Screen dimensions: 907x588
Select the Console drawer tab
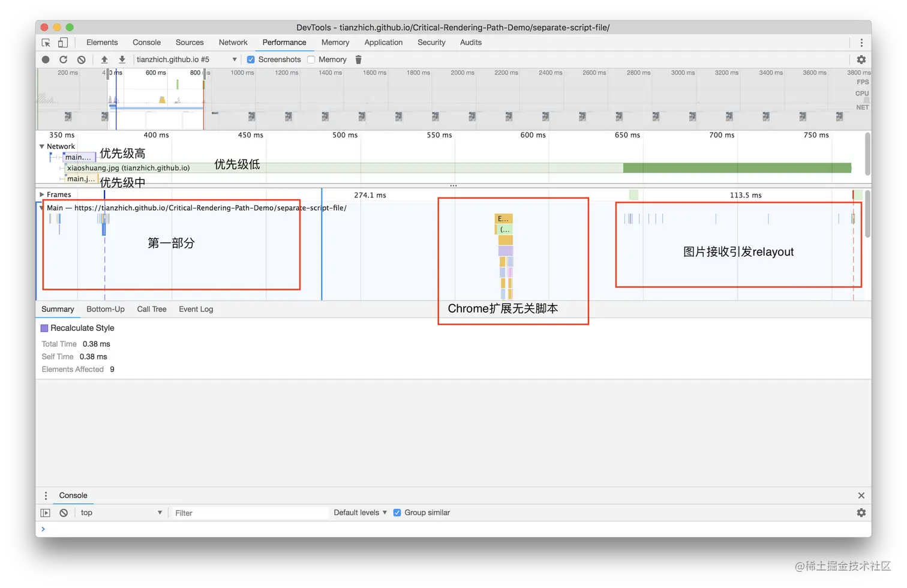pos(73,496)
